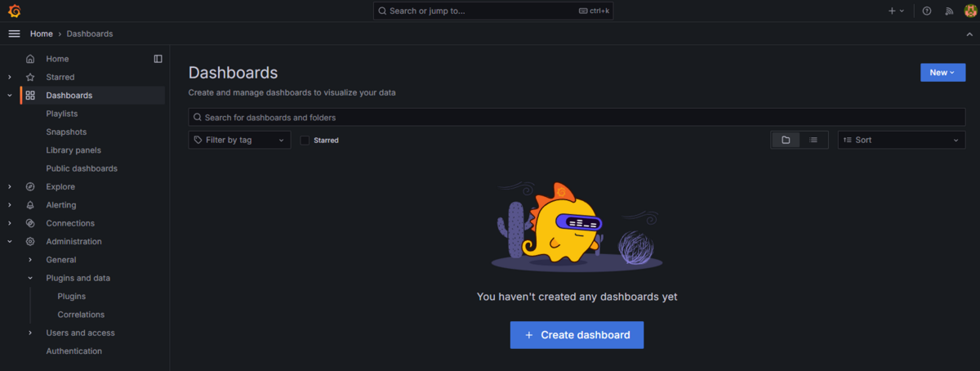Viewport: 980px width, 371px height.
Task: Open the news feed RSS icon
Action: point(949,11)
